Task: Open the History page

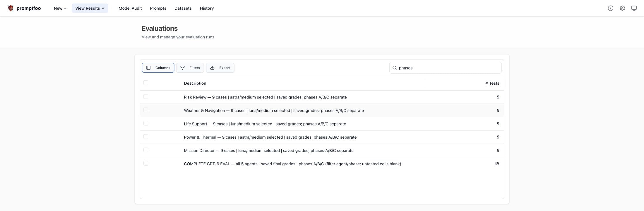Action: pyautogui.click(x=207, y=8)
